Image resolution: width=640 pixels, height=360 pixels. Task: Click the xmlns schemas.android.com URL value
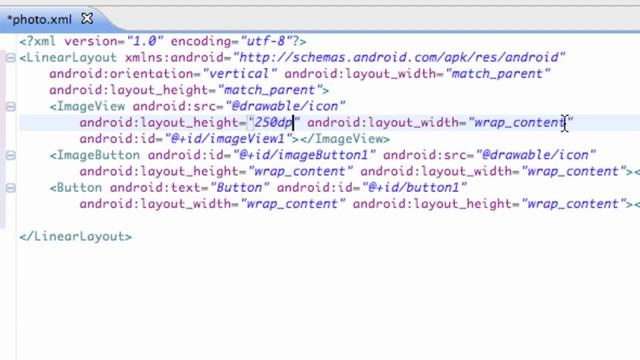[x=399, y=58]
